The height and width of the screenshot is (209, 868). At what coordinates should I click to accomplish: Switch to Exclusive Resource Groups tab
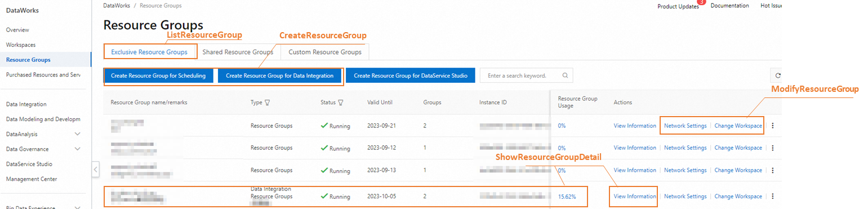[149, 52]
